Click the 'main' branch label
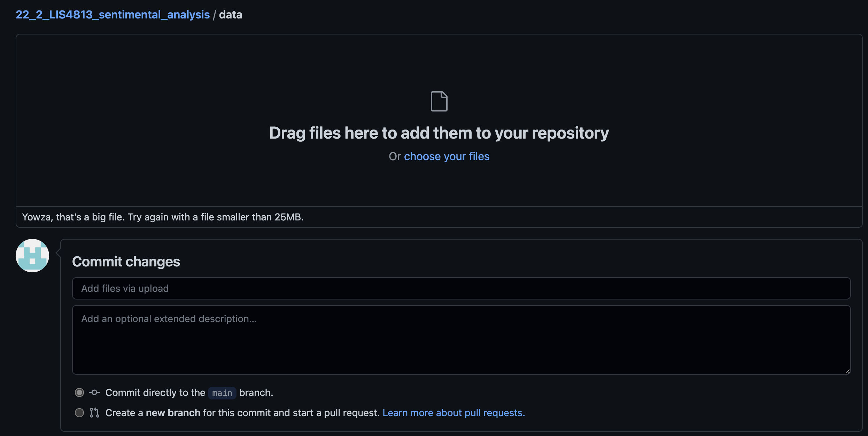This screenshot has width=868, height=436. tap(222, 393)
